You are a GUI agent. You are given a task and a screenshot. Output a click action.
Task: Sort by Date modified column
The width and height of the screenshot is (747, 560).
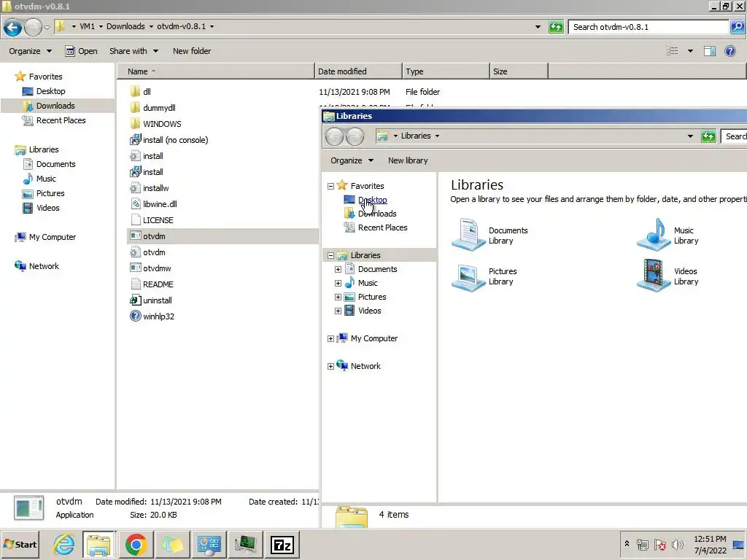(358, 71)
